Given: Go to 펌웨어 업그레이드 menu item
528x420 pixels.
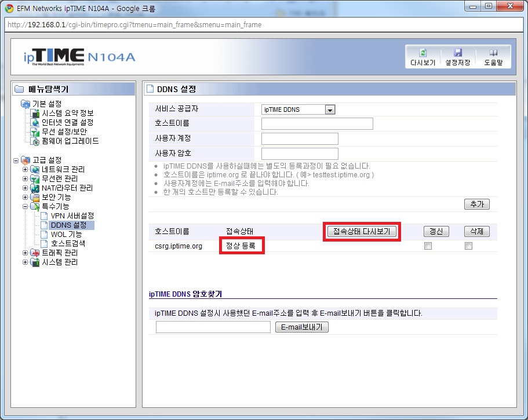Looking at the screenshot, I should [x=70, y=141].
